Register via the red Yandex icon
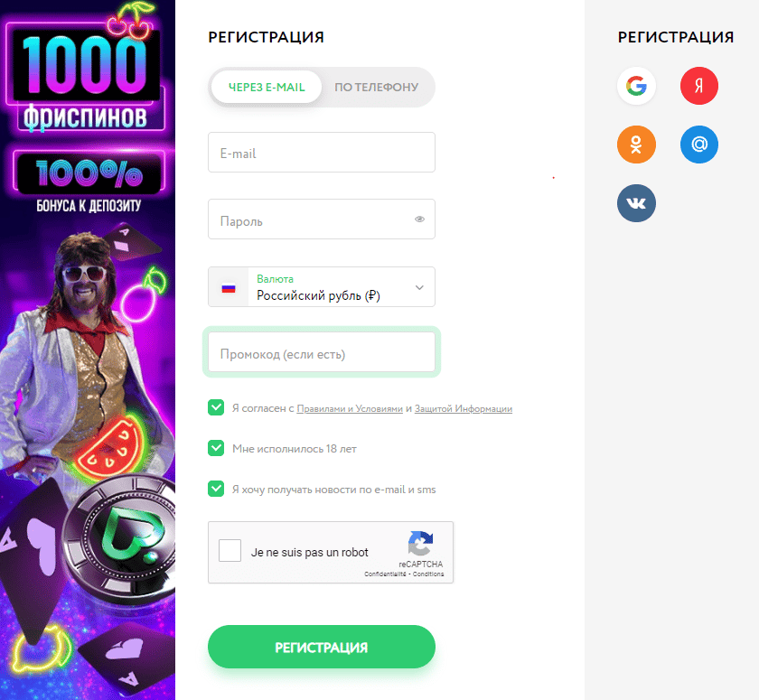Image resolution: width=759 pixels, height=700 pixels. [699, 86]
